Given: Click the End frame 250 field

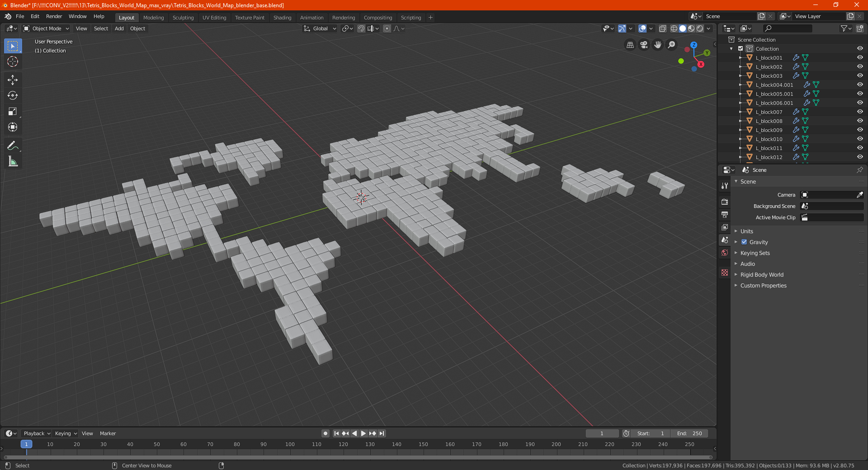Looking at the screenshot, I should 689,433.
